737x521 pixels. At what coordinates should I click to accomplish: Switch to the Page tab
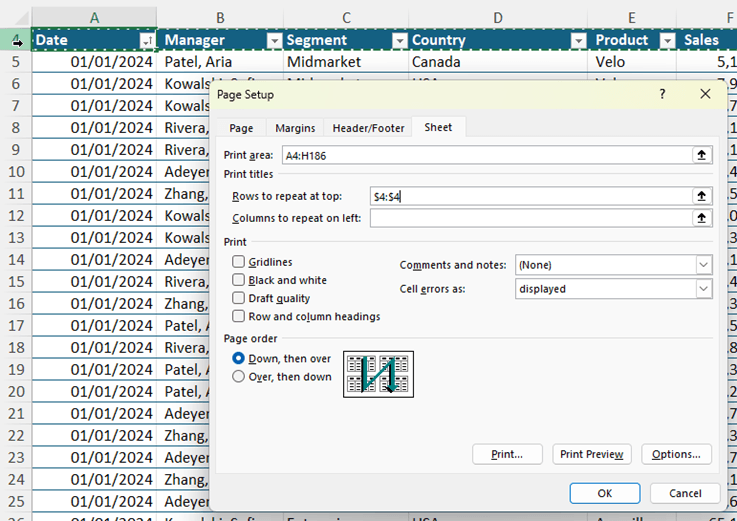[241, 128]
